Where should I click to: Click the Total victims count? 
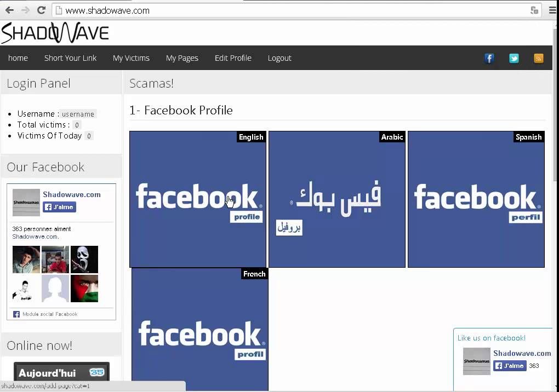pos(77,125)
